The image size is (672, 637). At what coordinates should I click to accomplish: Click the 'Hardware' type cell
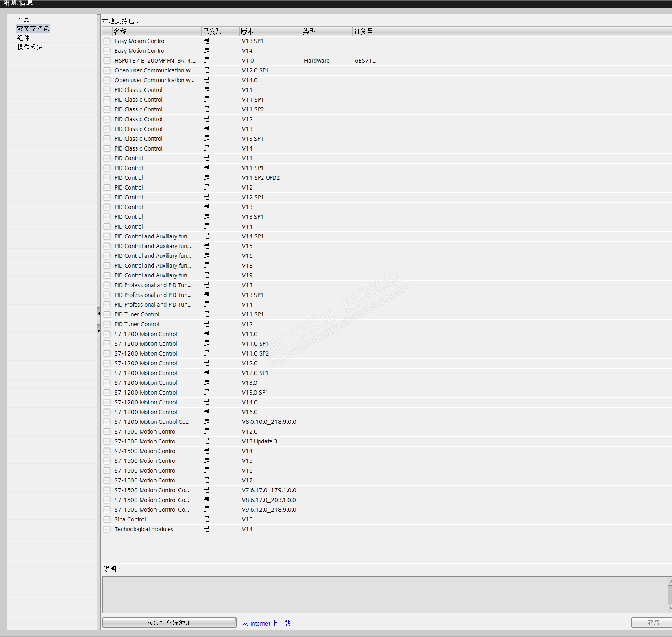click(x=317, y=61)
